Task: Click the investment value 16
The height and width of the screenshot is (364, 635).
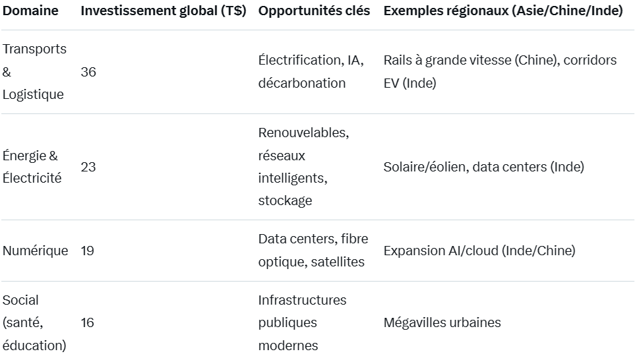Action: 88,322
